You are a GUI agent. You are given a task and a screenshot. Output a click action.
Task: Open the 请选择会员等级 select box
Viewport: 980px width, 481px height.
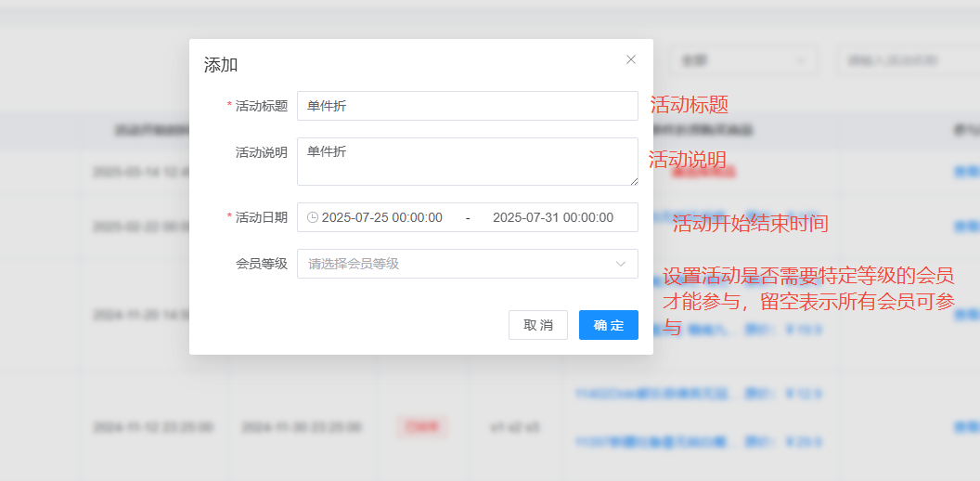click(x=455, y=264)
